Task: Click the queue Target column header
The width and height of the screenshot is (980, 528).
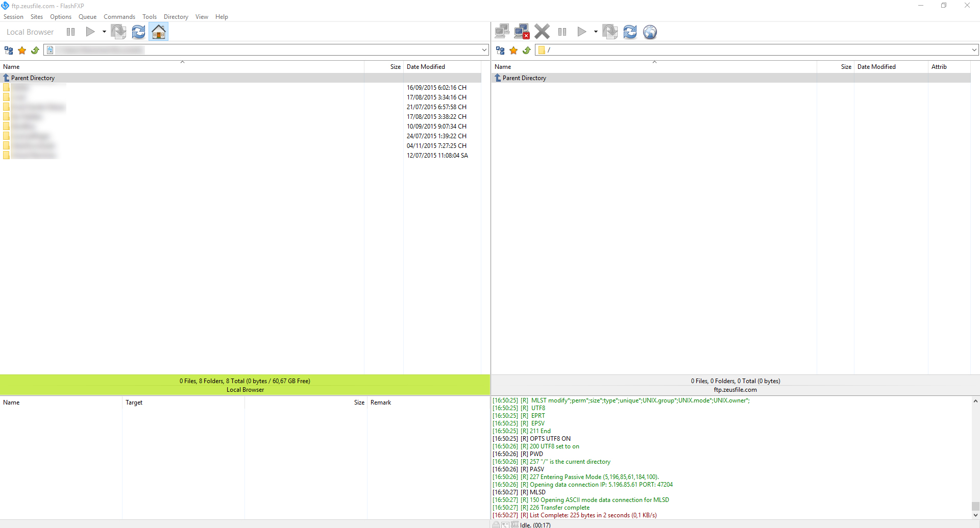Action: (183, 403)
